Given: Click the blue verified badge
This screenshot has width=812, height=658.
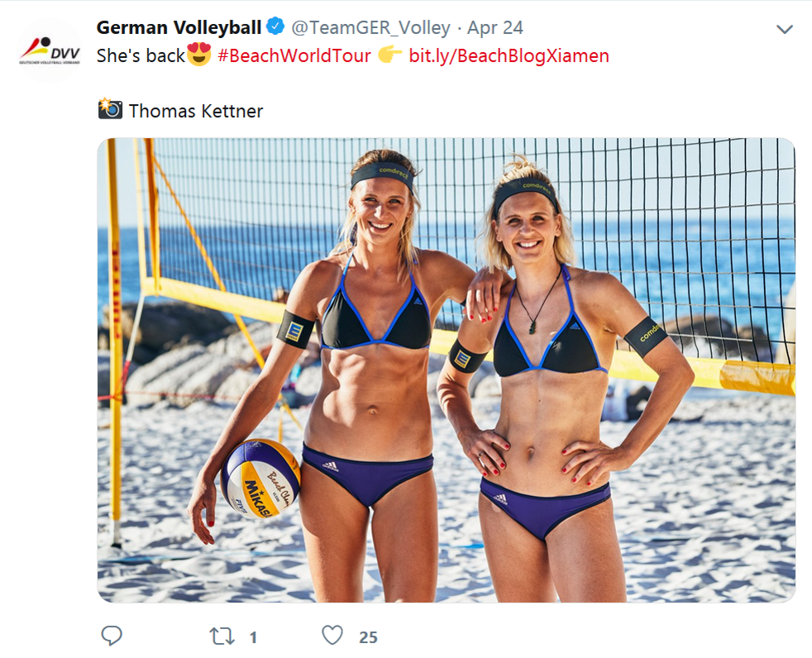Looking at the screenshot, I should (275, 26).
